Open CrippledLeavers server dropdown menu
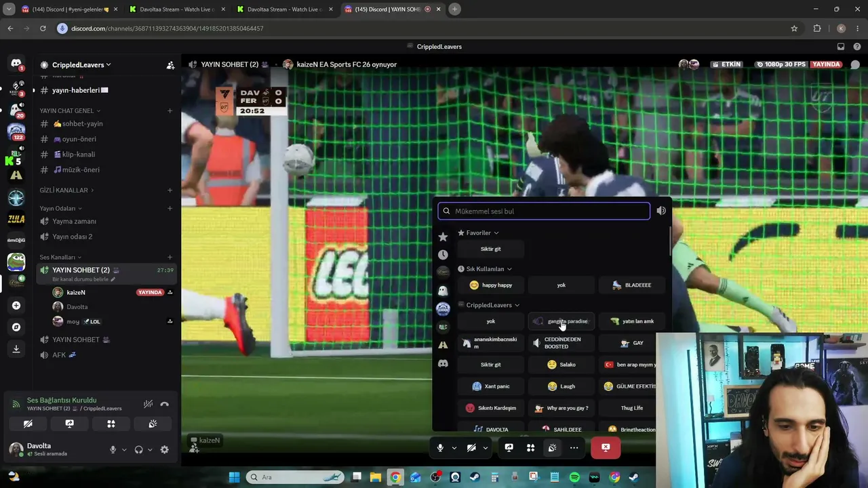The width and height of the screenshot is (868, 488). point(81,65)
